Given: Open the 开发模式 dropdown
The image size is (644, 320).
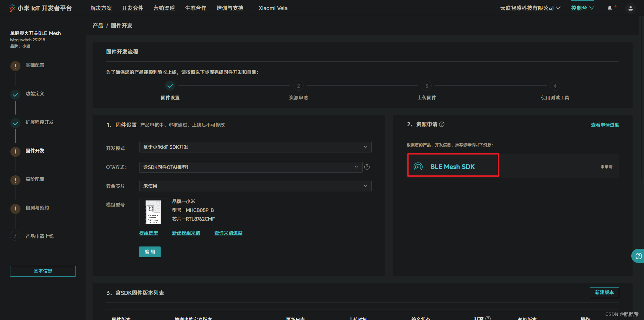Looking at the screenshot, I should click(255, 147).
